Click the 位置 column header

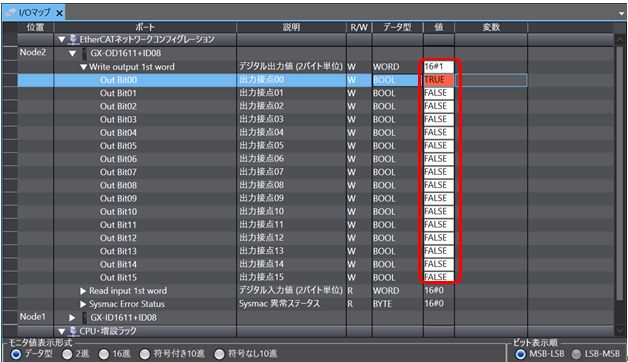[35, 27]
